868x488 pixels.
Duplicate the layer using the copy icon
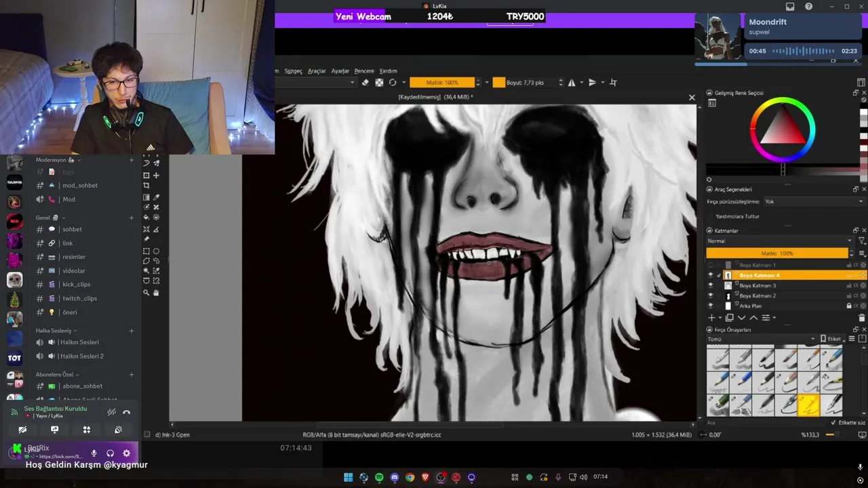click(730, 317)
